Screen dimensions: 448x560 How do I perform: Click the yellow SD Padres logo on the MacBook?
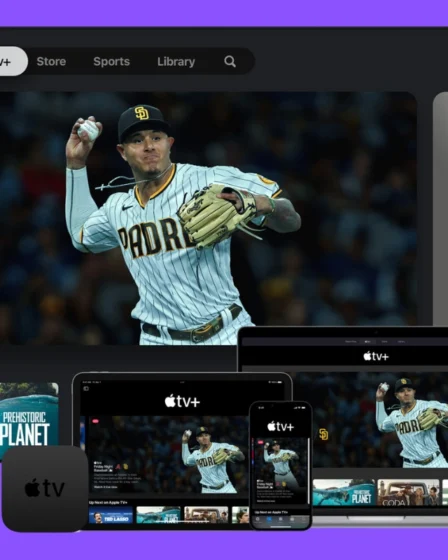323,434
